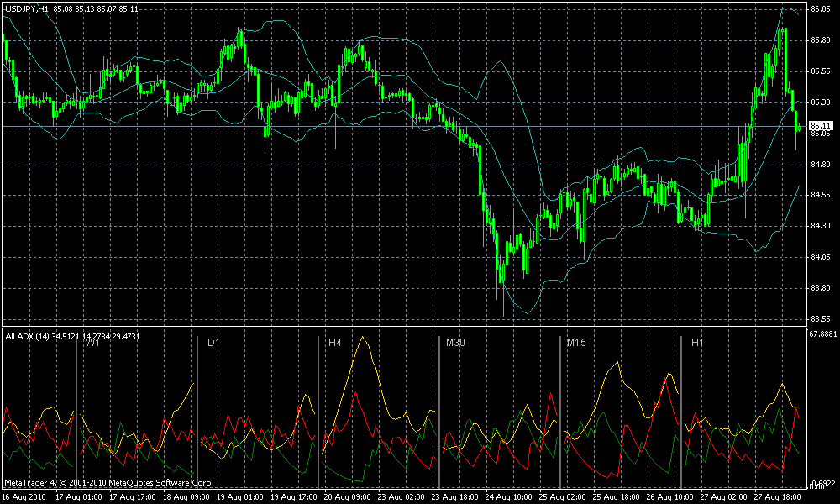This screenshot has height=504, width=840.
Task: Select the 25 Aug 02:00 time label
Action: (563, 497)
